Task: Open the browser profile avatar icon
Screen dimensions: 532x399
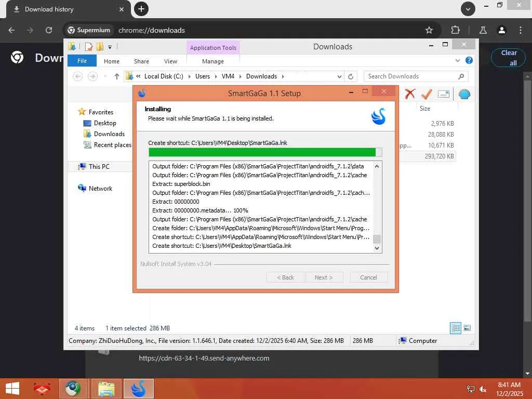Action: tap(502, 30)
